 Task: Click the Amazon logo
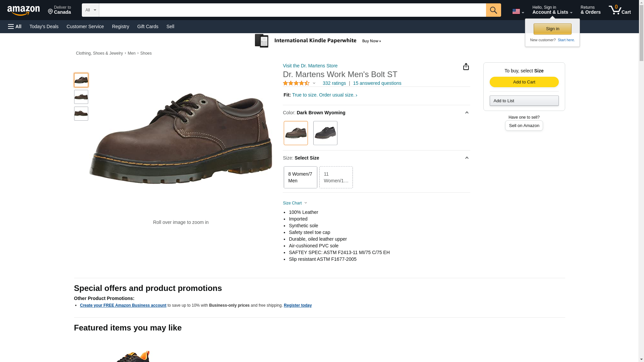(23, 10)
